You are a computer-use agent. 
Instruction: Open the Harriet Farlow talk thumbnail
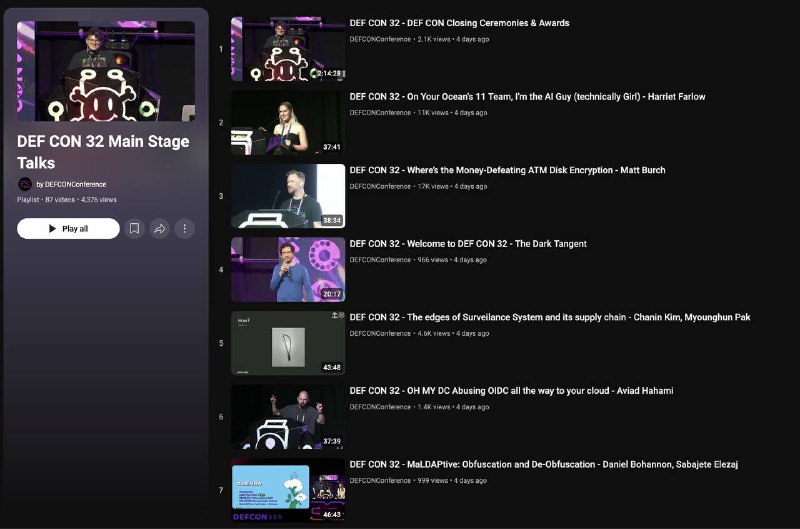click(x=288, y=122)
